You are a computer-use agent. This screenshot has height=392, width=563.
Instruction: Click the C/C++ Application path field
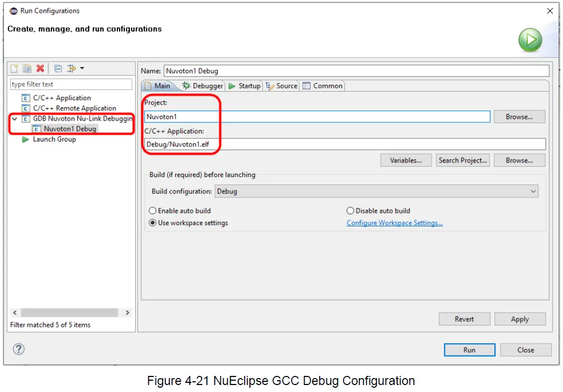[x=345, y=144]
